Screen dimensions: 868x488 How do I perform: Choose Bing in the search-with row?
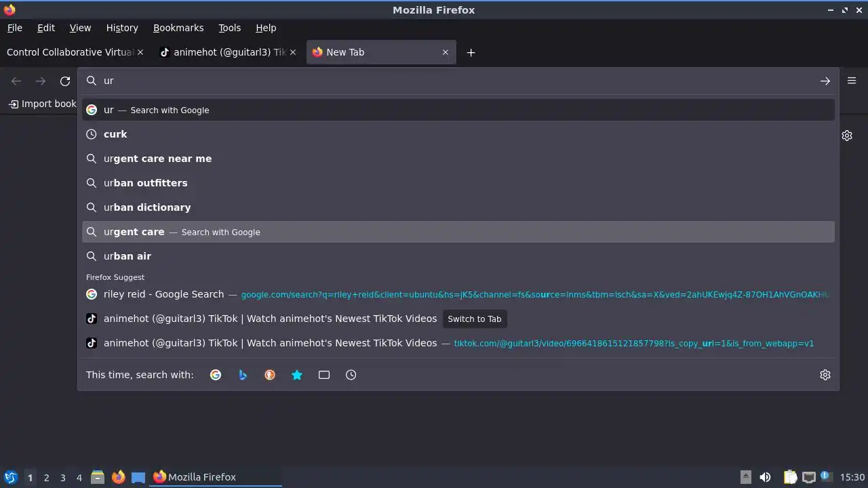click(x=243, y=375)
